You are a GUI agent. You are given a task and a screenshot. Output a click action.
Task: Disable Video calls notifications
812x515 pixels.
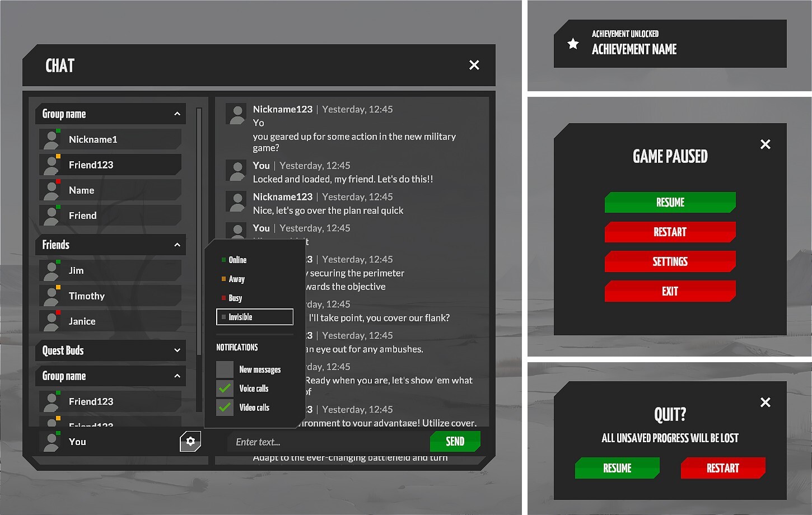pos(224,407)
